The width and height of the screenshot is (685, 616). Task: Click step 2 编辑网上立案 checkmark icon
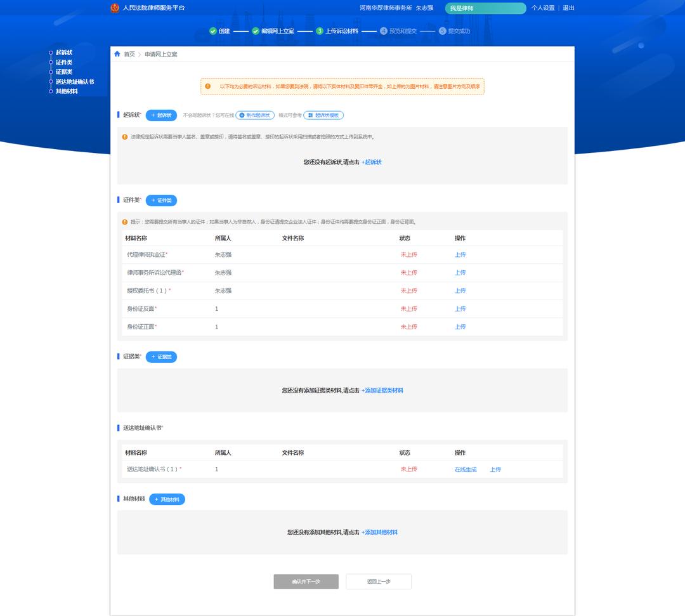coord(256,31)
